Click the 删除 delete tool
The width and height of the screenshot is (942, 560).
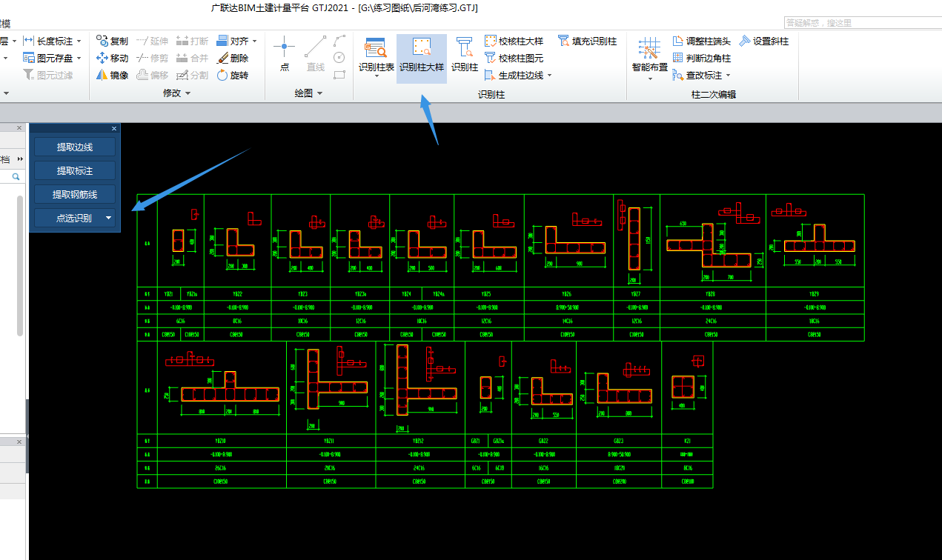232,58
